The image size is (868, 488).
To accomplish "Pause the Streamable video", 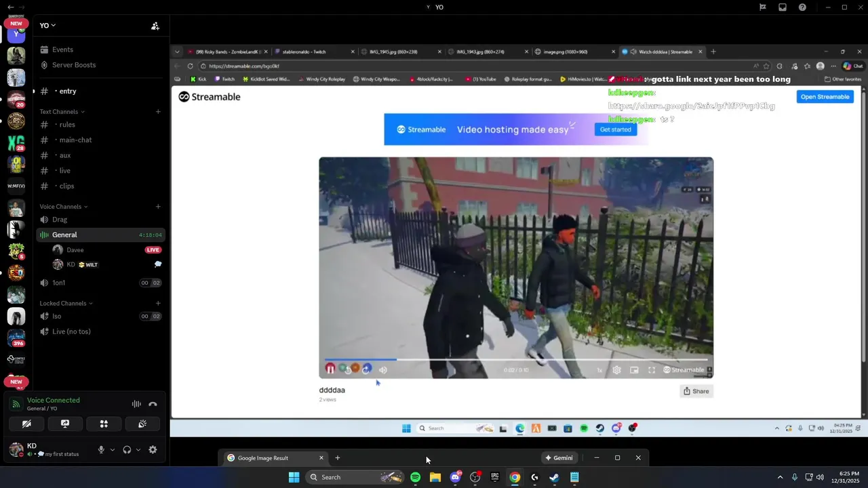I will tap(330, 369).
